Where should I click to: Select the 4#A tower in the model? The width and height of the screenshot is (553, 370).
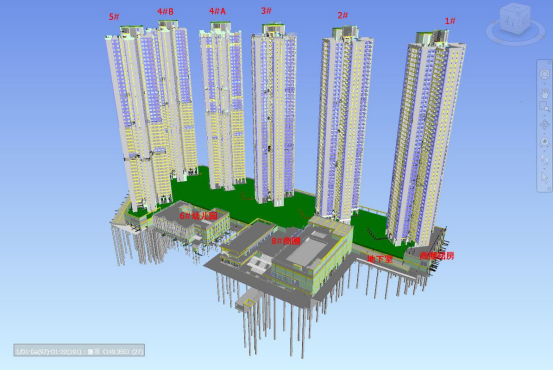point(222,106)
